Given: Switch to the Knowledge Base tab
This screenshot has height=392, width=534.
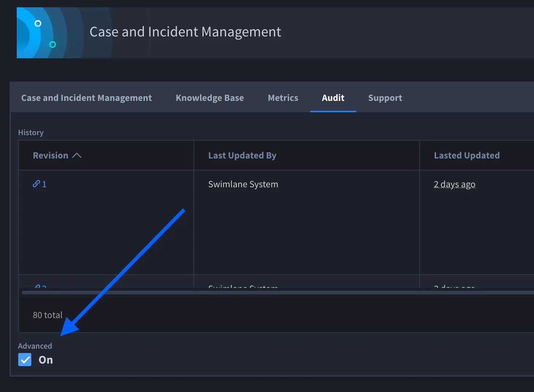Looking at the screenshot, I should click(210, 98).
